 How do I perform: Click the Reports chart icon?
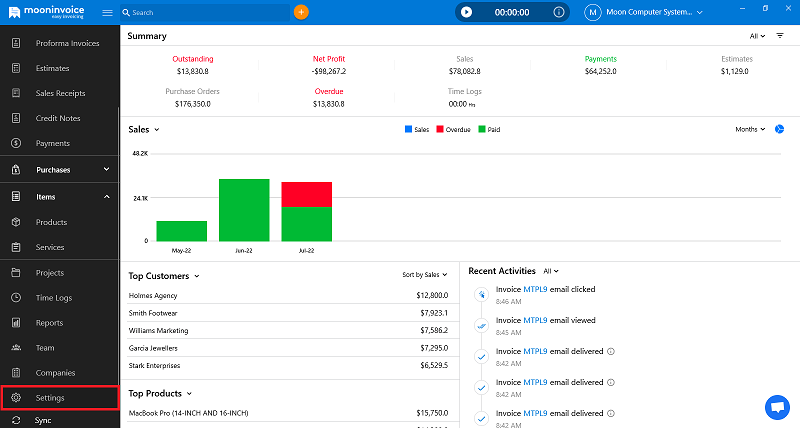pyautogui.click(x=16, y=323)
